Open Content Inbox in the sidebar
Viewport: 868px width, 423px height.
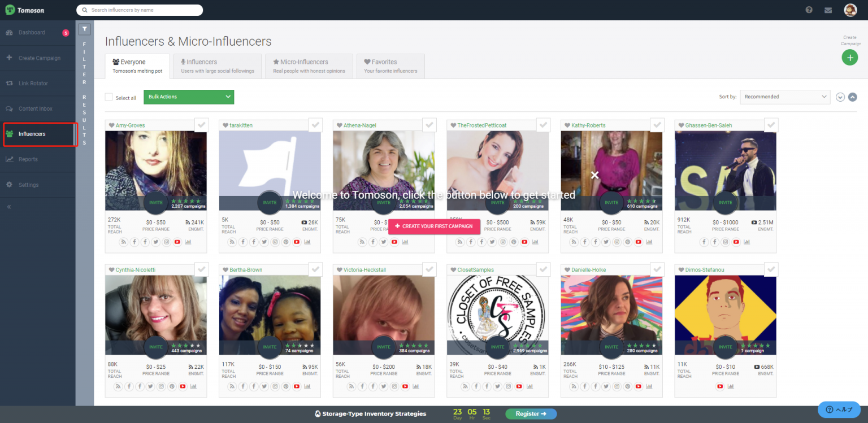37,109
